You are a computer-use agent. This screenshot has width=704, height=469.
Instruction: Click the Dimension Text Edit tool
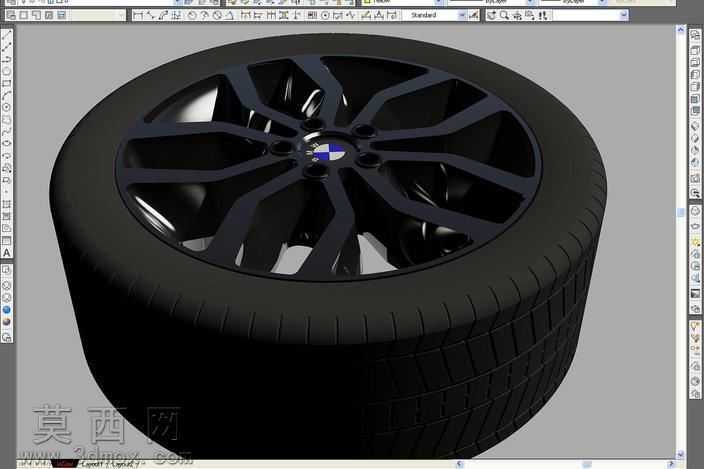(x=378, y=16)
